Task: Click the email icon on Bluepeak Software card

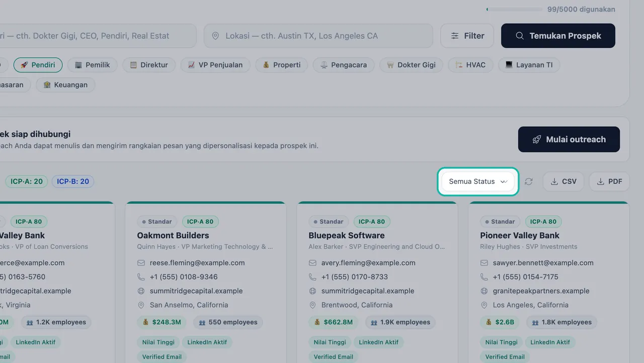Action: (x=312, y=263)
